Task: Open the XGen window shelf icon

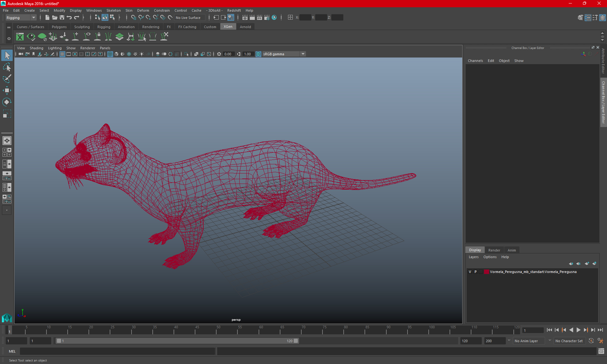Action: coord(20,37)
